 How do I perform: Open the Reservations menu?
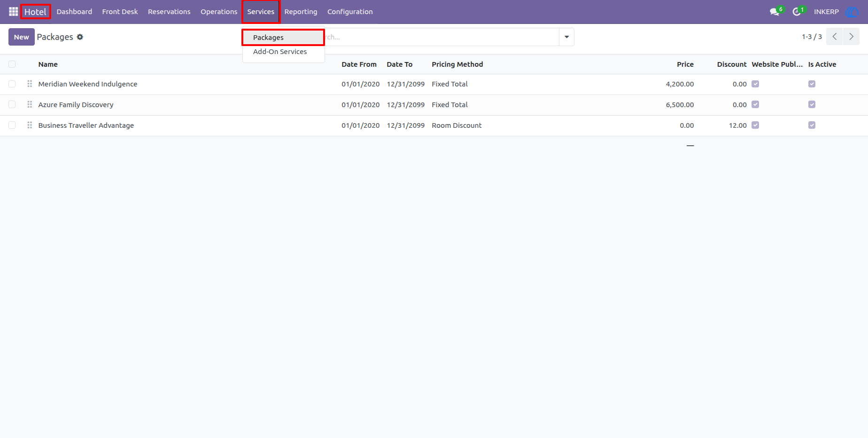[169, 12]
